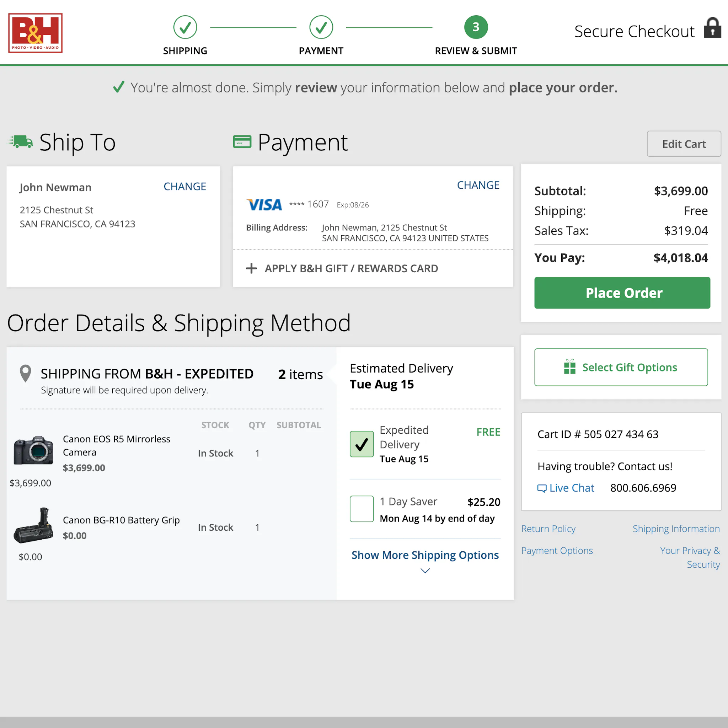Click the Canon EOS R5 Mirrorless Camera title
The height and width of the screenshot is (728, 728).
tap(117, 445)
